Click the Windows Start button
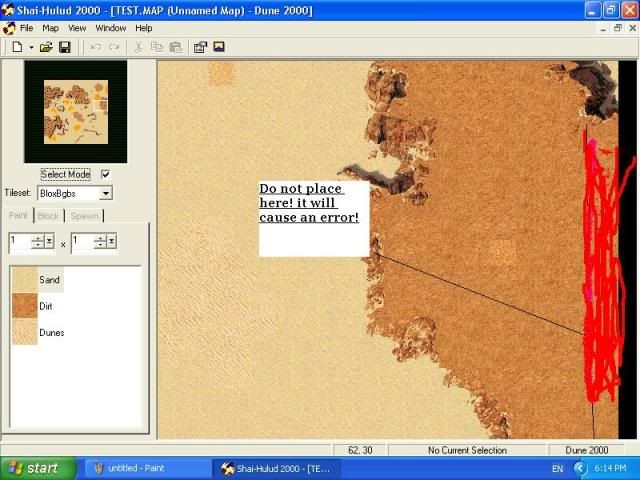 pyautogui.click(x=38, y=468)
